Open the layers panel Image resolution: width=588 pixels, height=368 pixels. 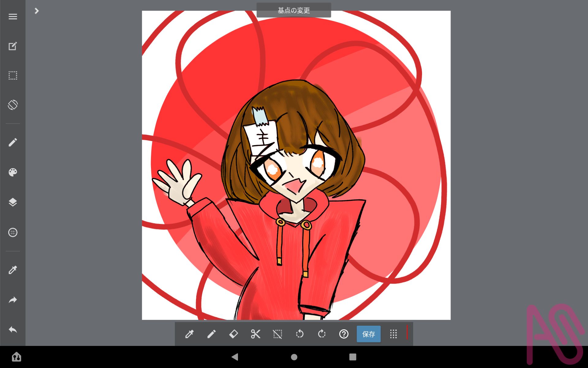(x=13, y=202)
